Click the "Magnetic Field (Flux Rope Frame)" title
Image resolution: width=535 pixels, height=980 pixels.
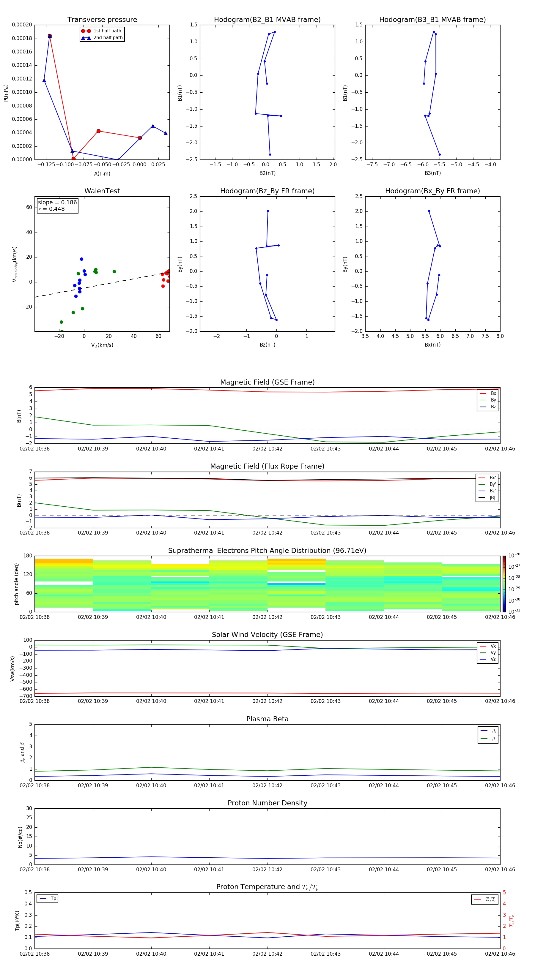pos(267,467)
